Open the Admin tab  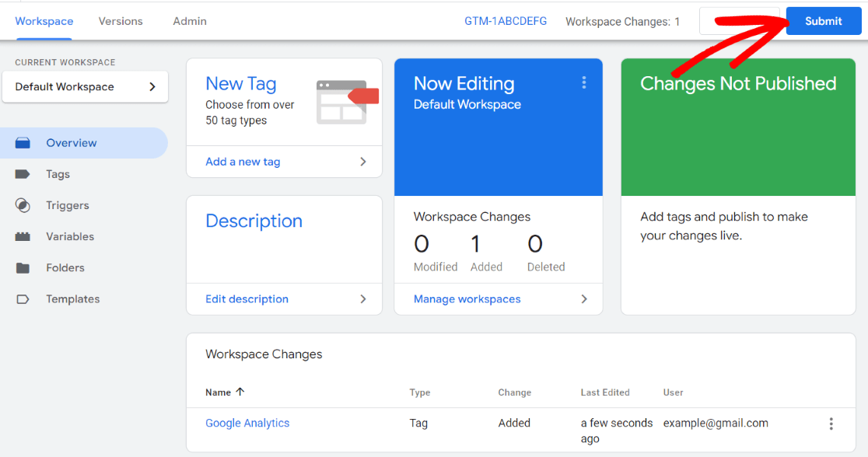coord(189,21)
